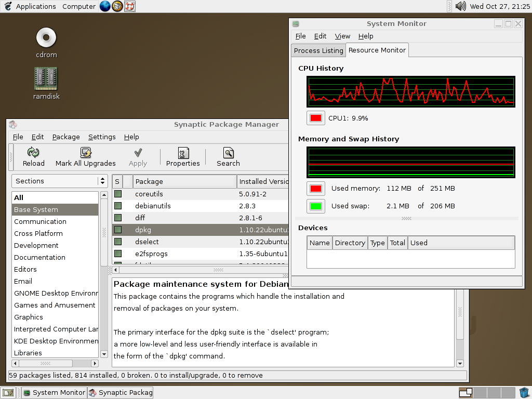Click package list left scroll arrow
Image resolution: width=532 pixels, height=399 pixels.
116,270
